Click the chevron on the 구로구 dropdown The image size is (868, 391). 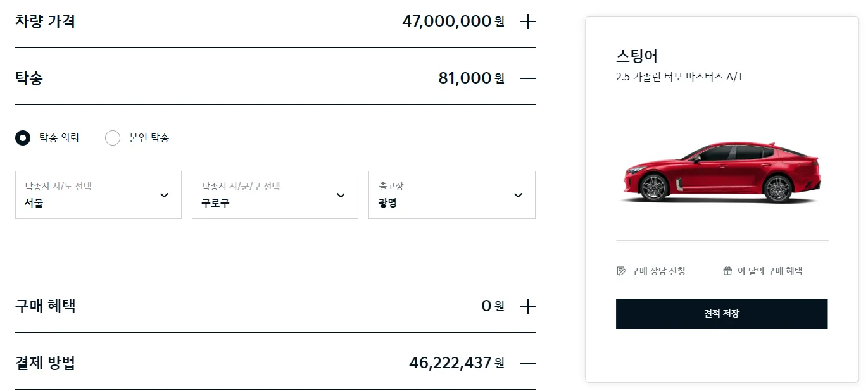[341, 195]
